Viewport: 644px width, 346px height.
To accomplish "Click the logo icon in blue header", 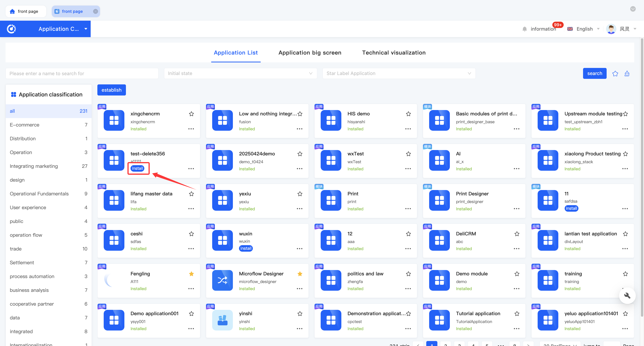I will click(x=11, y=29).
